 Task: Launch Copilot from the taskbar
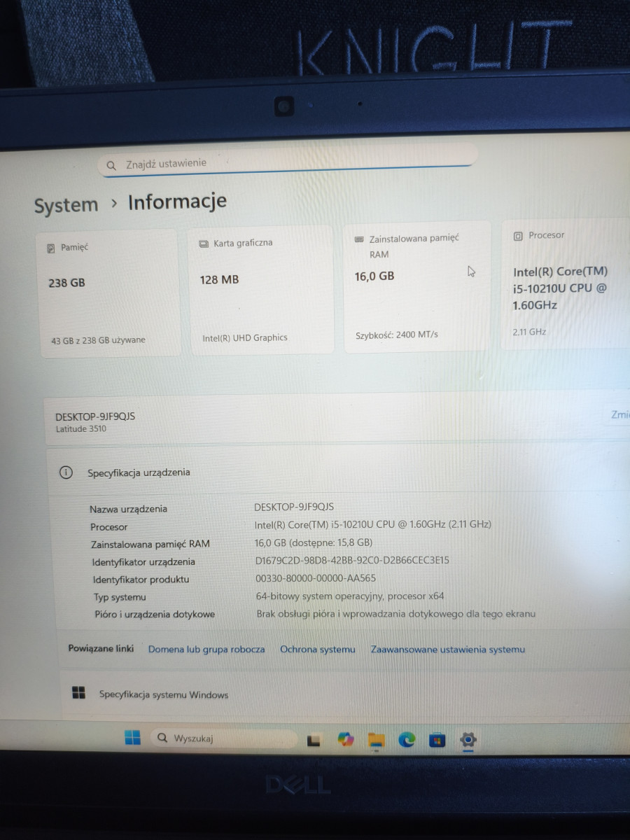pyautogui.click(x=346, y=739)
